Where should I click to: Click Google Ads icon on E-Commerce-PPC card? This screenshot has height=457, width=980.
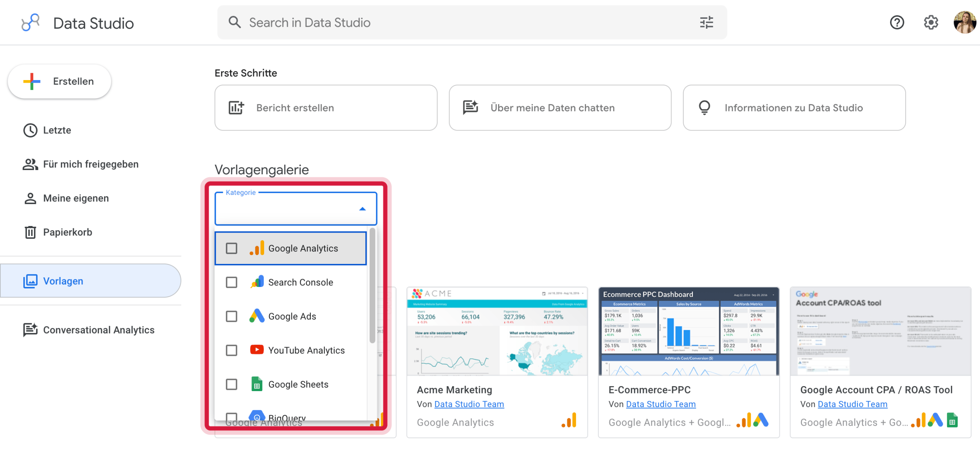click(x=761, y=420)
